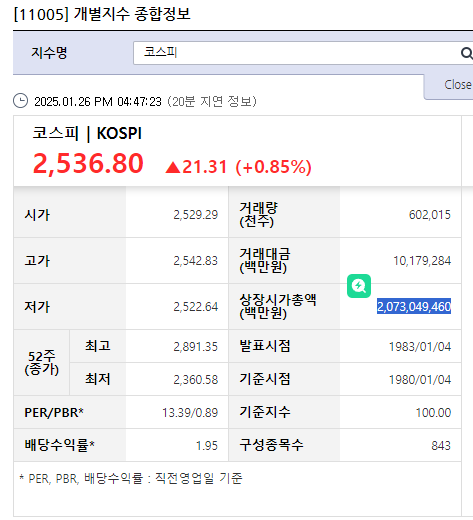Viewport: 473px width, 520px height.
Task: Click the 상장시가총액 (백만원) label
Action: tap(278, 306)
